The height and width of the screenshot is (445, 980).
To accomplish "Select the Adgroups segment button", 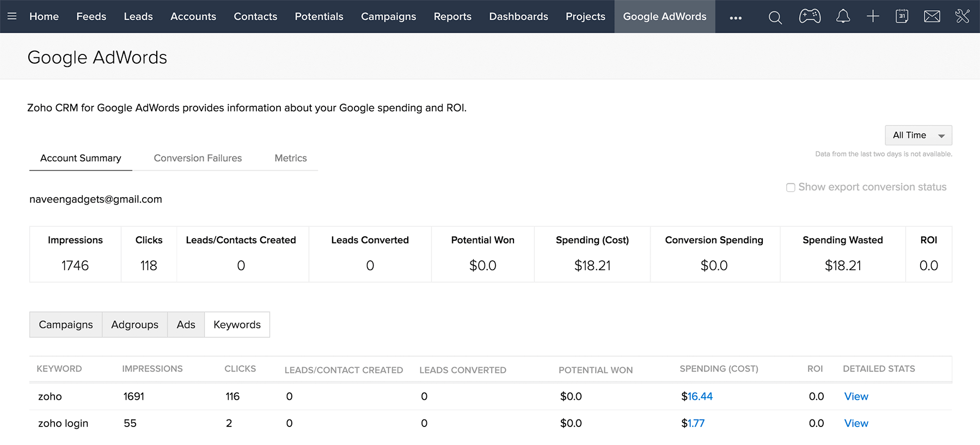I will (134, 325).
